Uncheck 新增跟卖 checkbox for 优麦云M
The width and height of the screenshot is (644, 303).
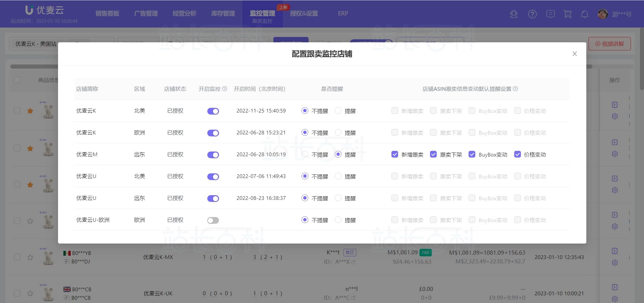(395, 155)
